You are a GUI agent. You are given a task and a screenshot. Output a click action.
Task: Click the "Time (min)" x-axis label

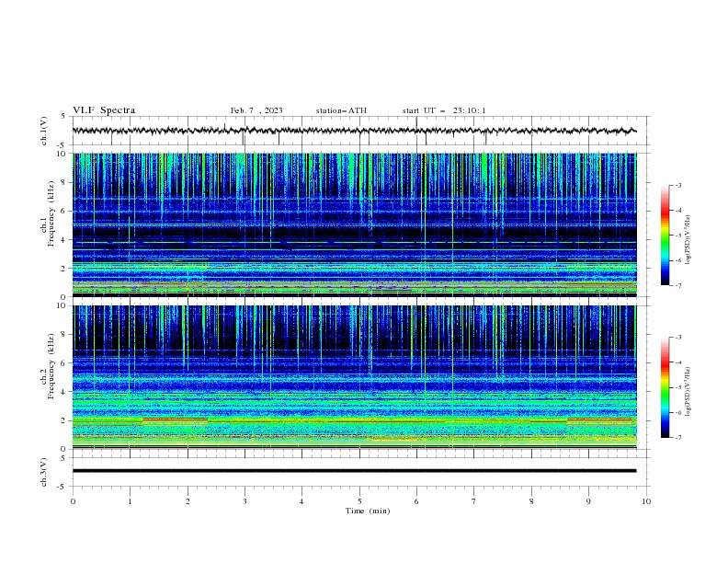coord(368,511)
